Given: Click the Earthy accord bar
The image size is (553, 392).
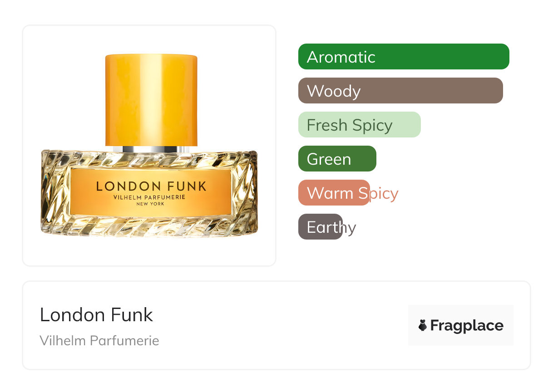Looking at the screenshot, I should [x=320, y=227].
